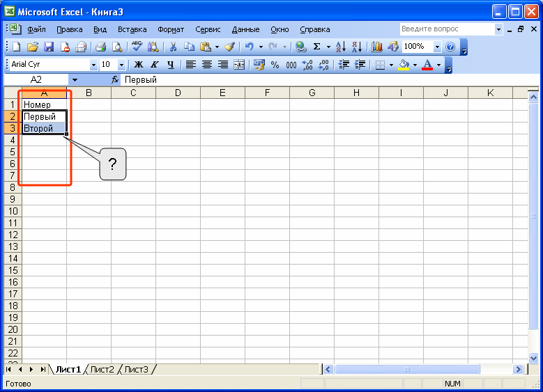
Task: Apply yellow fill color bucket
Action: [x=404, y=65]
